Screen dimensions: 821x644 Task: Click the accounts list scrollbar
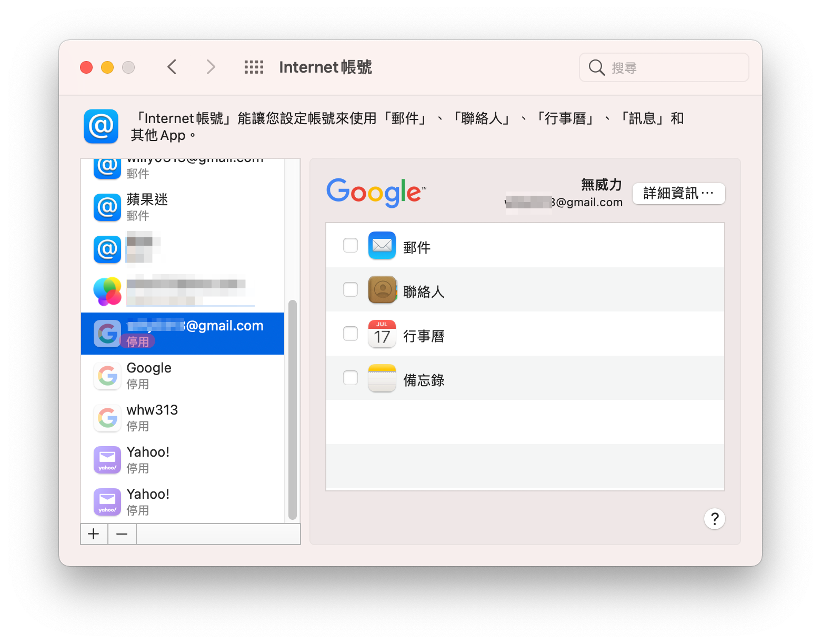coord(293,409)
